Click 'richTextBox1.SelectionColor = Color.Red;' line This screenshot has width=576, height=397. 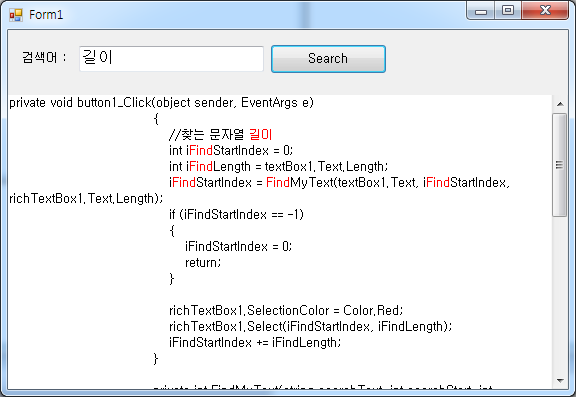click(x=286, y=311)
